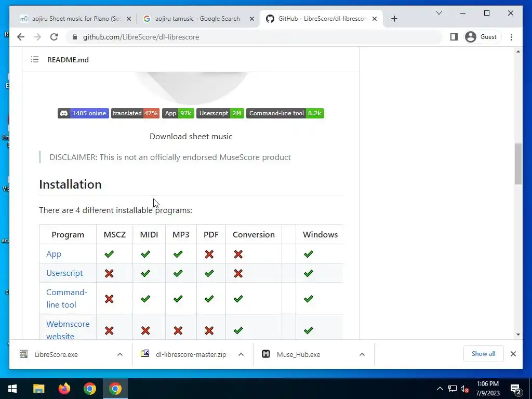
Task: Click the address bar URL
Action: pyautogui.click(x=141, y=37)
